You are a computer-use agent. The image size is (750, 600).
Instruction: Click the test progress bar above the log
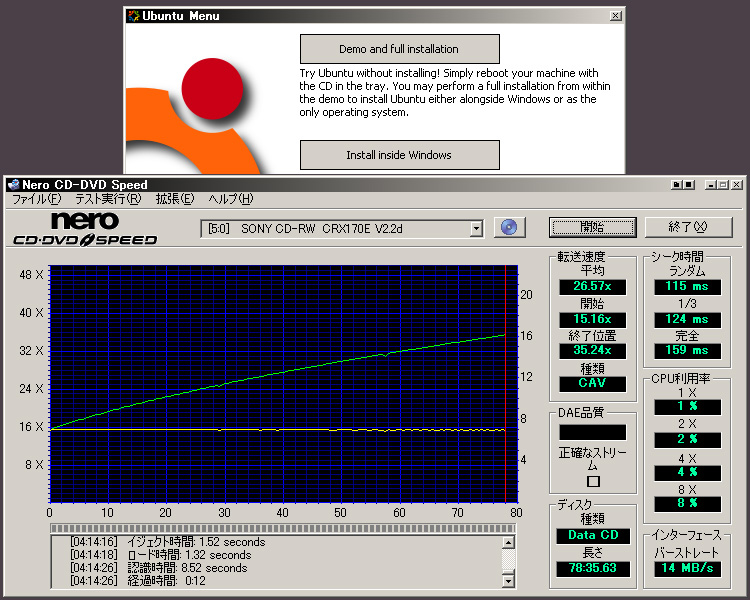click(283, 528)
